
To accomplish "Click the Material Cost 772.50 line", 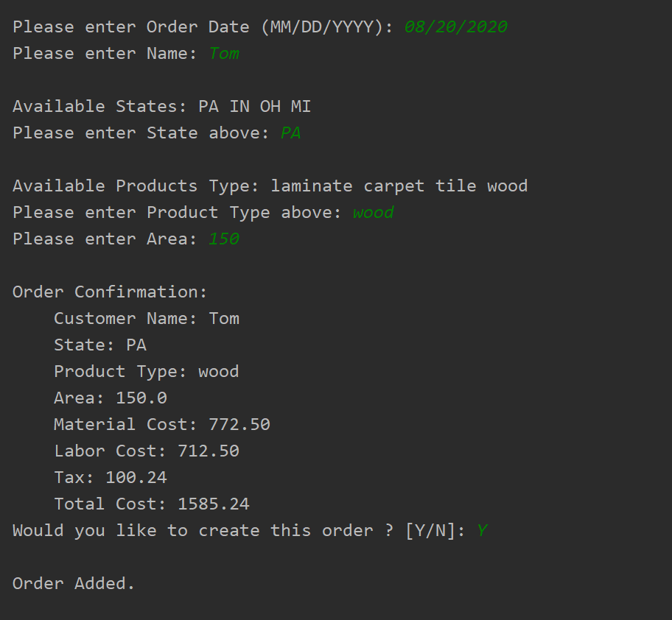I will click(162, 425).
